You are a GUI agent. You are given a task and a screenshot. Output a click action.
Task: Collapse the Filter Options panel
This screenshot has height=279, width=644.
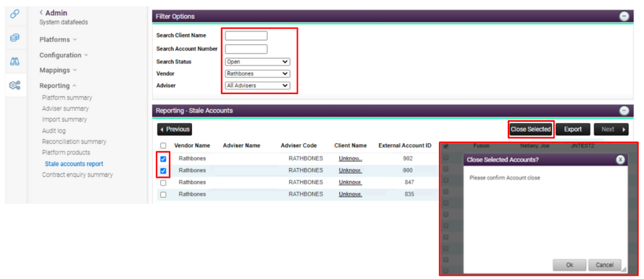point(623,16)
